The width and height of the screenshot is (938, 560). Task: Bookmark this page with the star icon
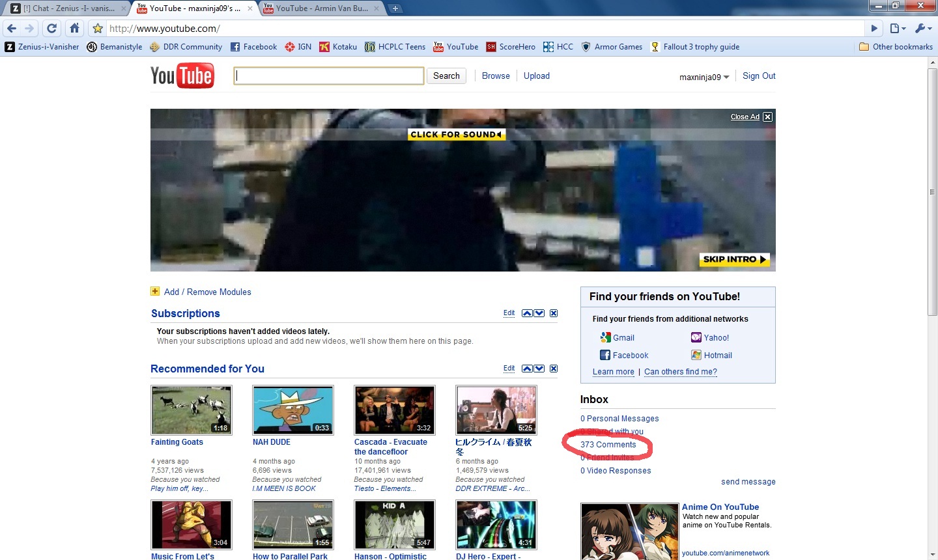(x=98, y=28)
